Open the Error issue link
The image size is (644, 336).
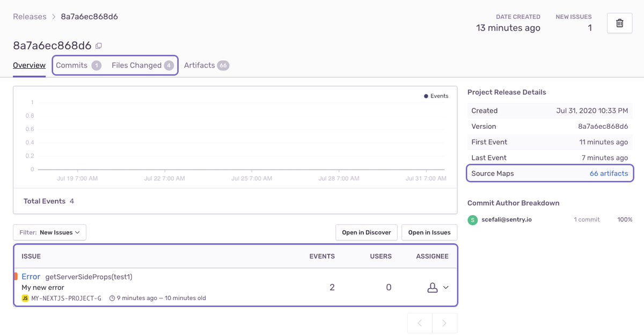pyautogui.click(x=31, y=276)
